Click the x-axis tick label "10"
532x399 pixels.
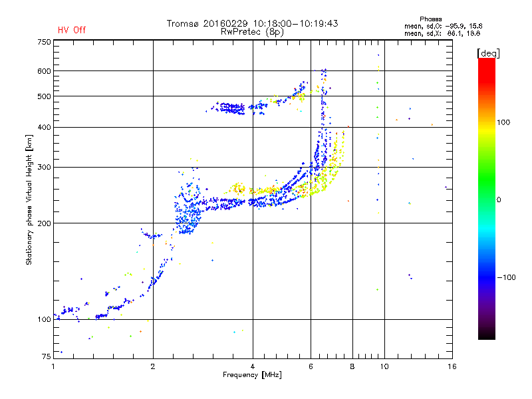coord(384,366)
